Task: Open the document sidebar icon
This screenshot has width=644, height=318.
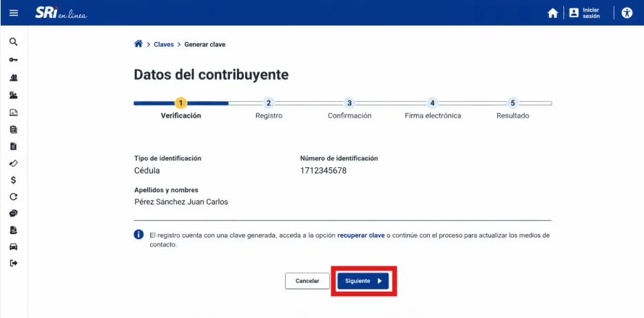Action: pyautogui.click(x=14, y=147)
